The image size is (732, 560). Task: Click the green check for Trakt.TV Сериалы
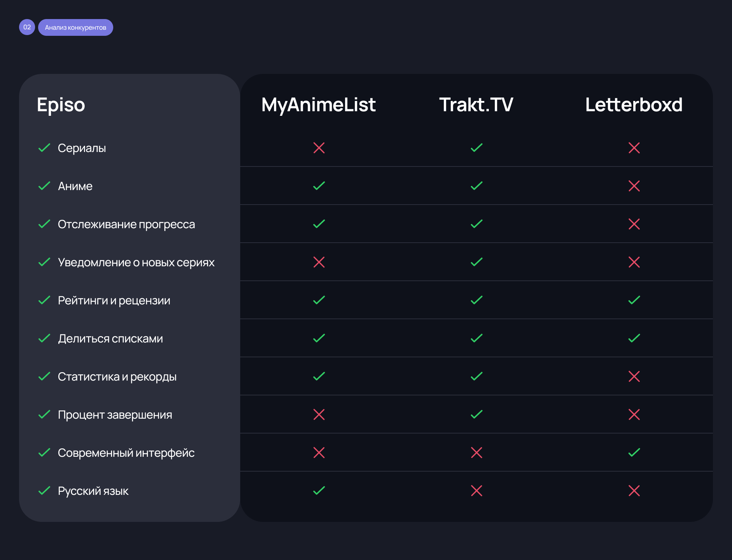pyautogui.click(x=477, y=148)
